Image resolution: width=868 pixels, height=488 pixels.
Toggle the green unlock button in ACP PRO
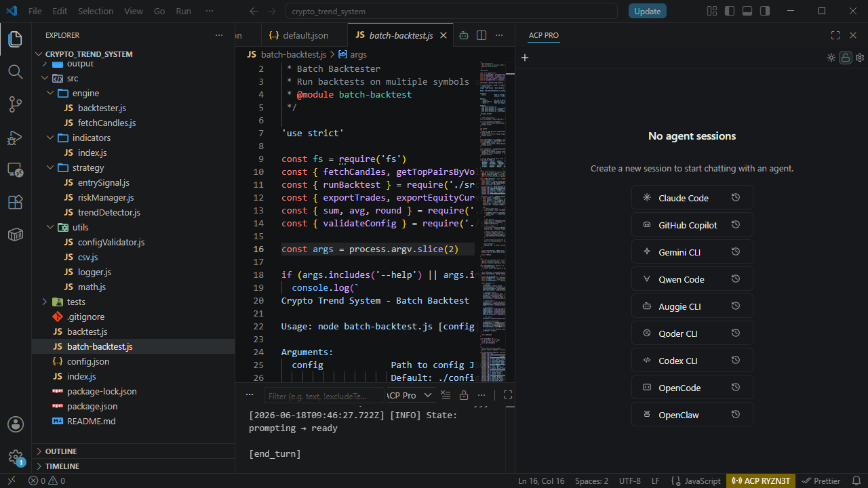tap(846, 58)
